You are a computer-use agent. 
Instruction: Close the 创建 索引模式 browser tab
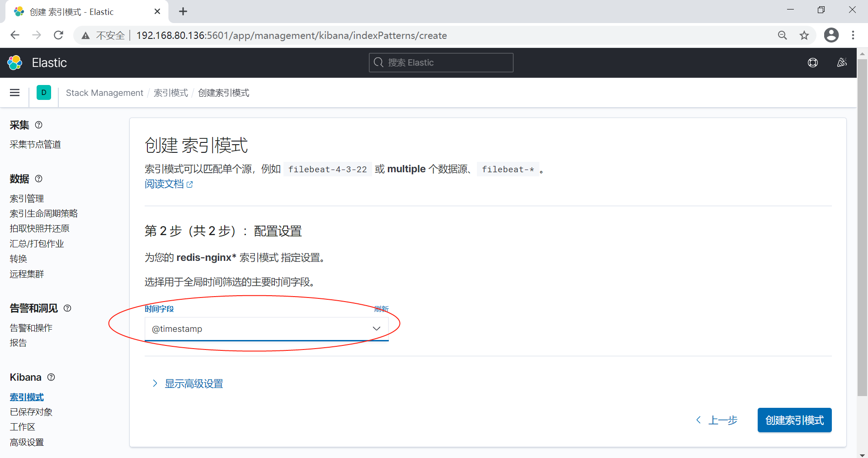coord(157,11)
